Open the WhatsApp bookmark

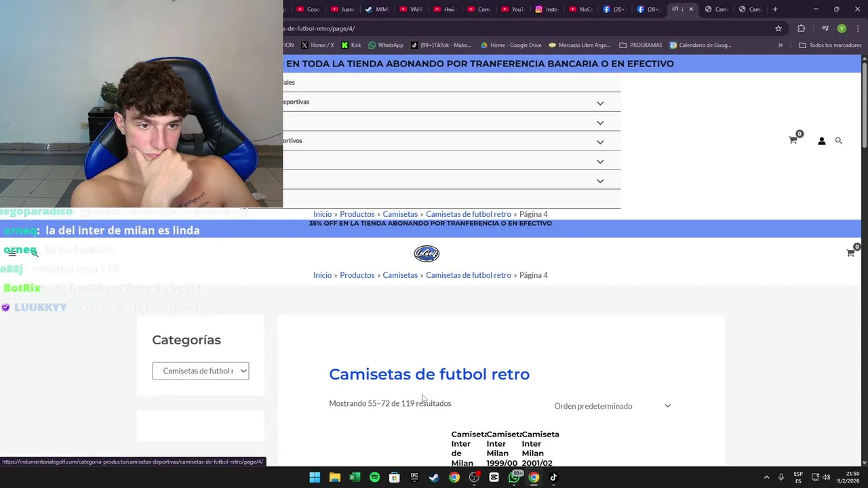[x=386, y=45]
